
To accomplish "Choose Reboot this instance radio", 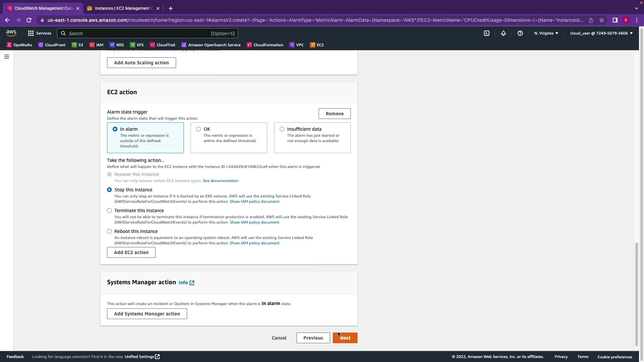I will 109,231.
